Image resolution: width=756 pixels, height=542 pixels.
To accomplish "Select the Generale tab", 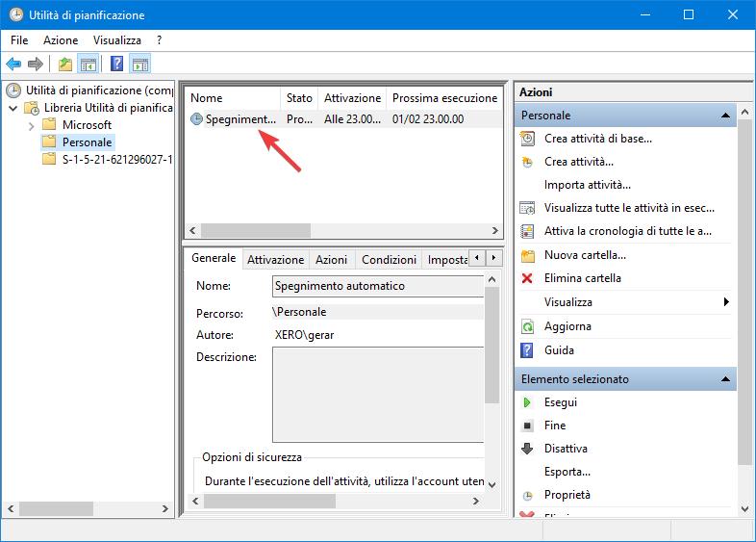I will coord(214,258).
